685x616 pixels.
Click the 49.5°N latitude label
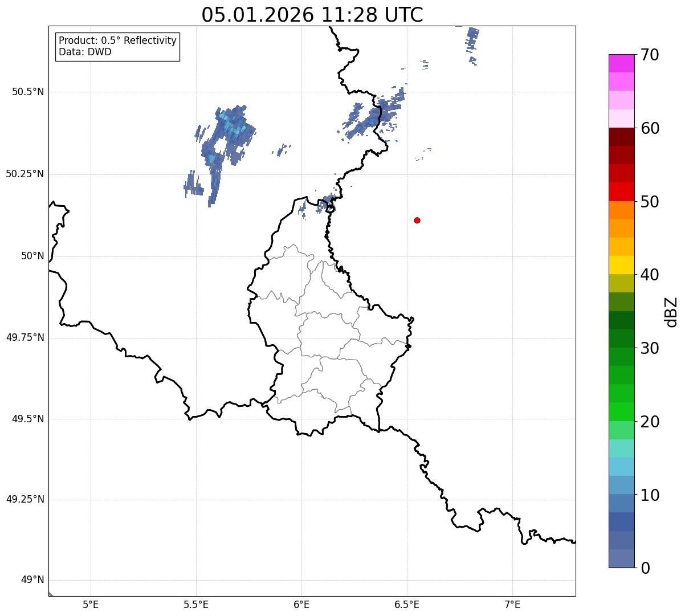click(28, 419)
